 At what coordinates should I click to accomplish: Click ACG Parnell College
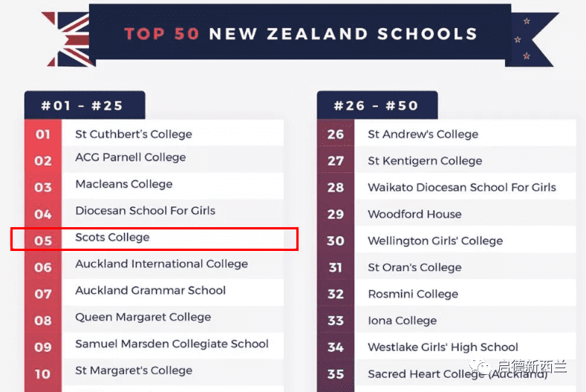pyautogui.click(x=131, y=157)
